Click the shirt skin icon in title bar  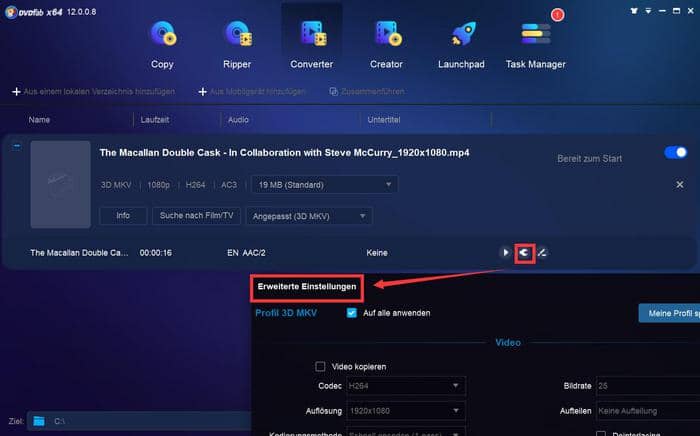tap(634, 11)
